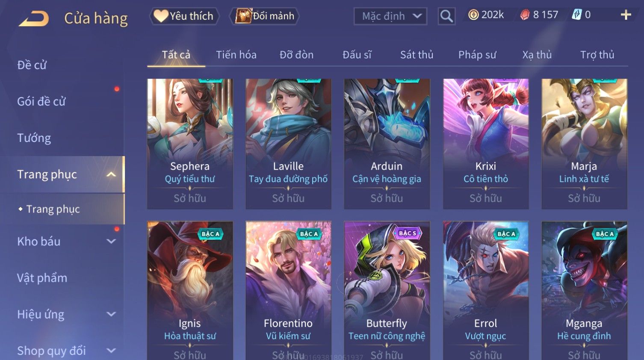
Task: Select Laville Tay đua đường phố card
Action: coord(289,144)
